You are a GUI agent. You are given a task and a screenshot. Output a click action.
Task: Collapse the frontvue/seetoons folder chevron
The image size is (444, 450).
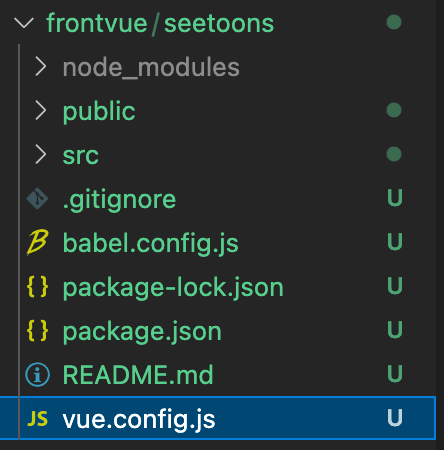coord(24,23)
